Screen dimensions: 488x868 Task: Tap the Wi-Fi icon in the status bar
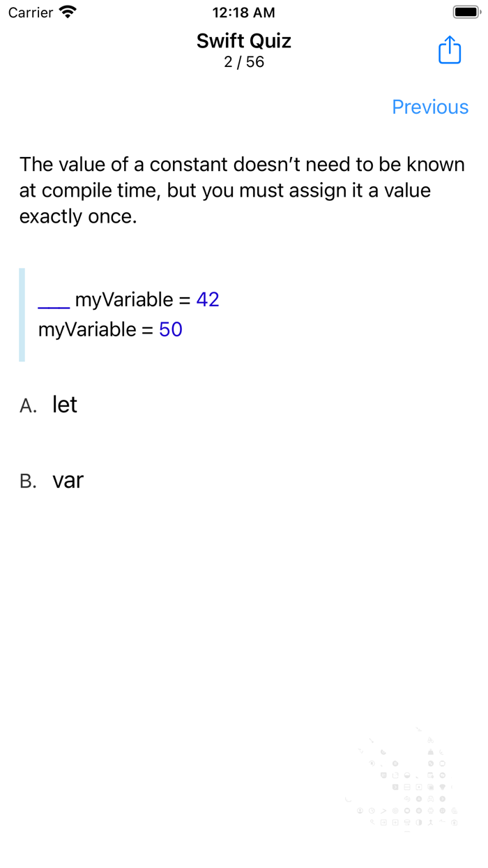pos(65,11)
